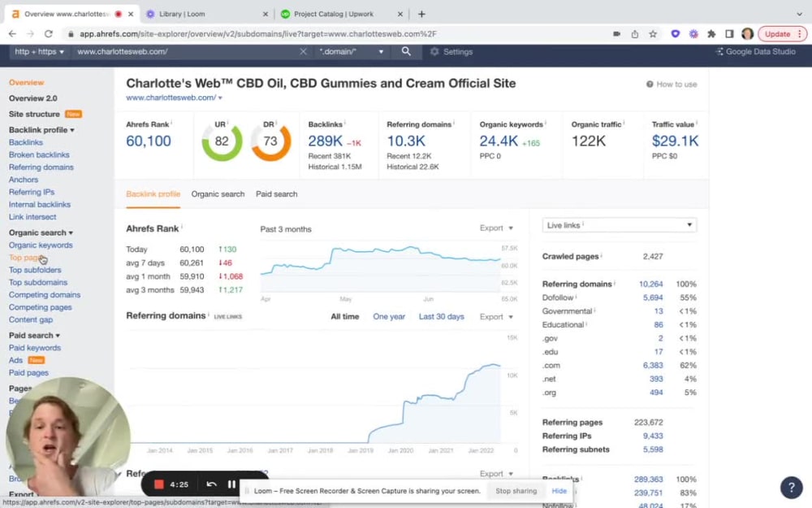Open the *.domain/* mode dropdown
This screenshot has height=508, width=812.
pos(352,51)
